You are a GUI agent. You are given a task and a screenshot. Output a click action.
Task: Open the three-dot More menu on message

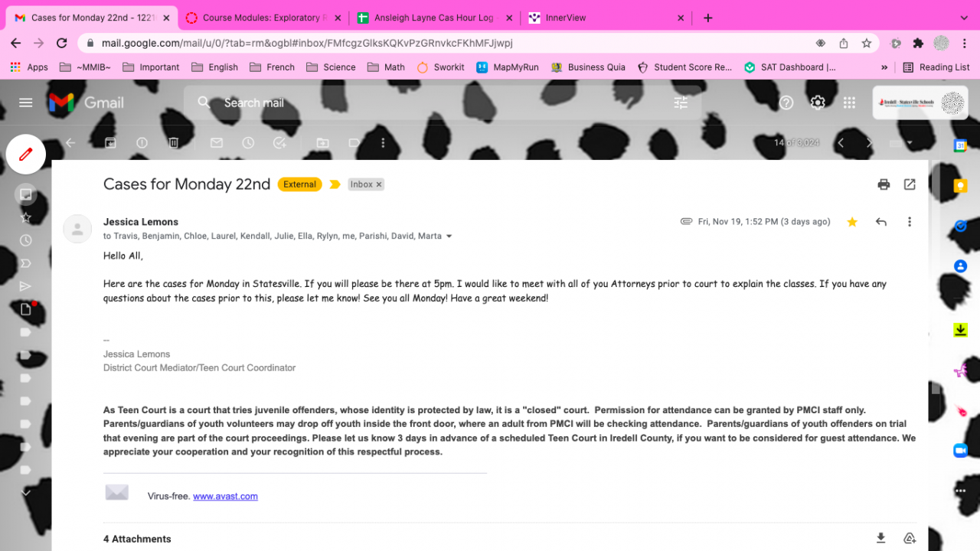(x=910, y=222)
